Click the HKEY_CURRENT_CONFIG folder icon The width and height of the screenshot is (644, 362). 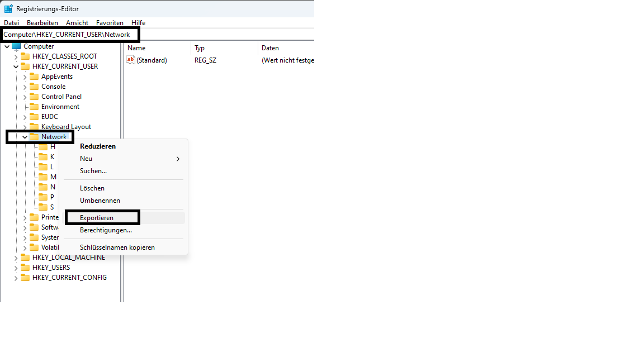[x=25, y=278]
